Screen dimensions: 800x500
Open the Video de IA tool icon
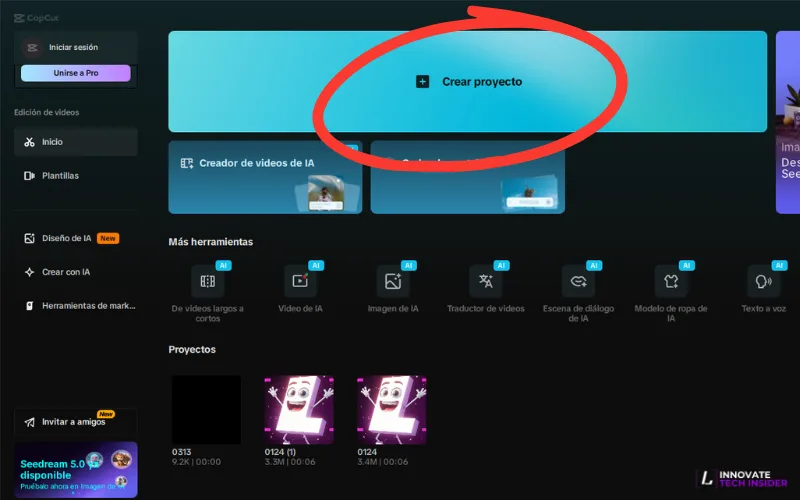coord(300,281)
